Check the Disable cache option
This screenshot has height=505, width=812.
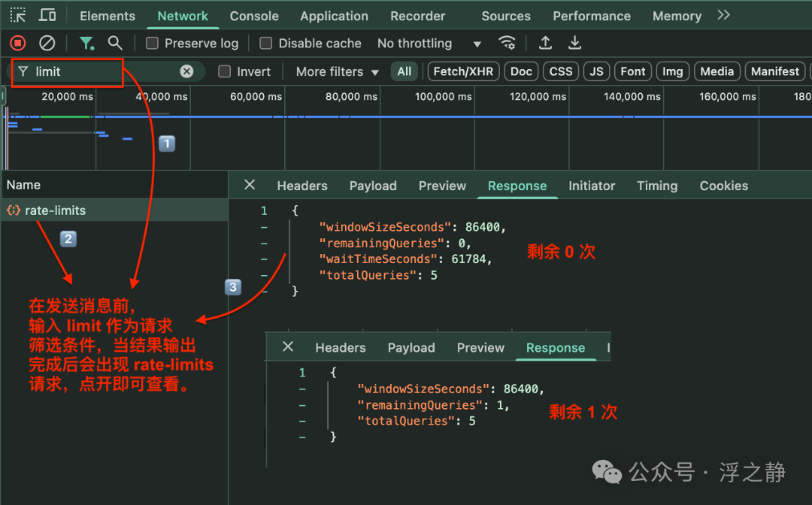pyautogui.click(x=266, y=44)
